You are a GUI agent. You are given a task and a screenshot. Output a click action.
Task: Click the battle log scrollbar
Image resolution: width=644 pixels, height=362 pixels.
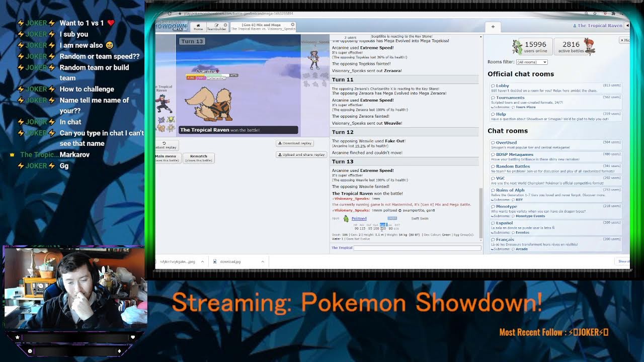480,212
